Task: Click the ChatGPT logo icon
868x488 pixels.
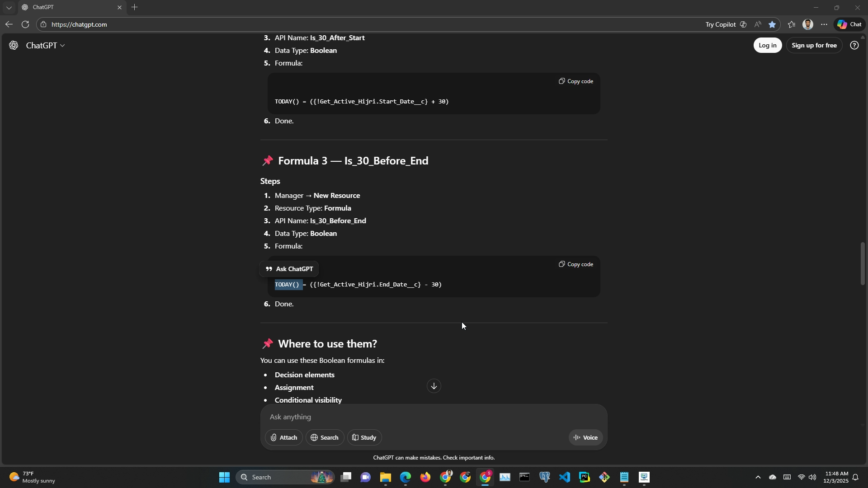Action: [14, 46]
